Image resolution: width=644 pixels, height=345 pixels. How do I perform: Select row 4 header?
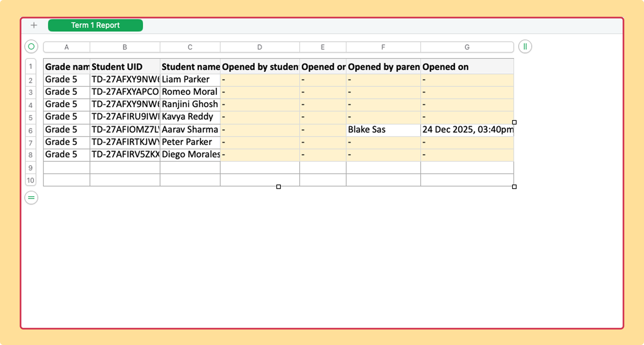(x=31, y=105)
